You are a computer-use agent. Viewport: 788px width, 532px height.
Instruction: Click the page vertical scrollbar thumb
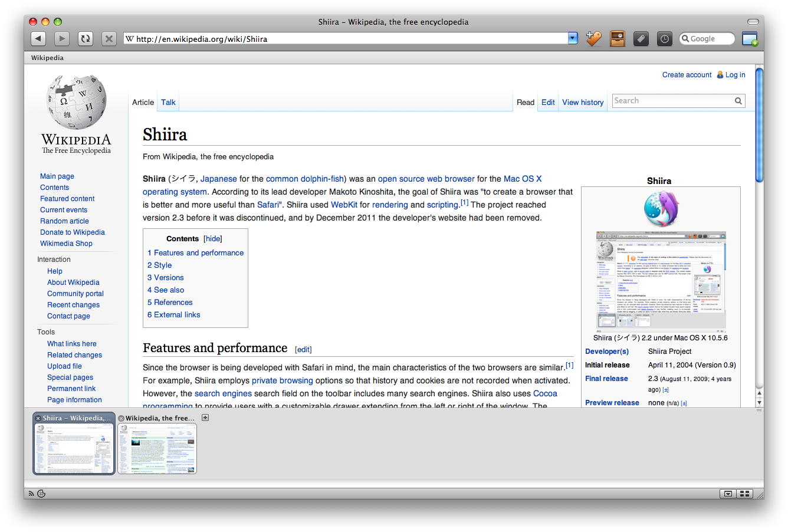point(759,126)
